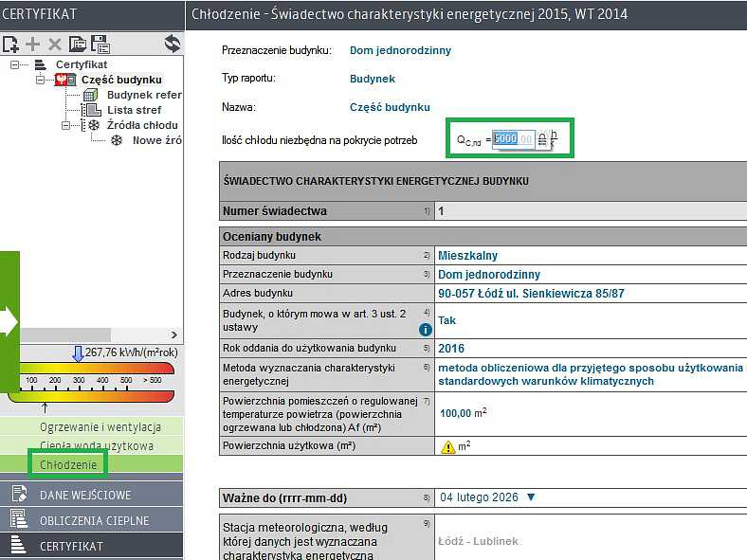Screen dimensions: 747x560
Task: Click the metoda obliczeniowa value text
Action: click(591, 374)
